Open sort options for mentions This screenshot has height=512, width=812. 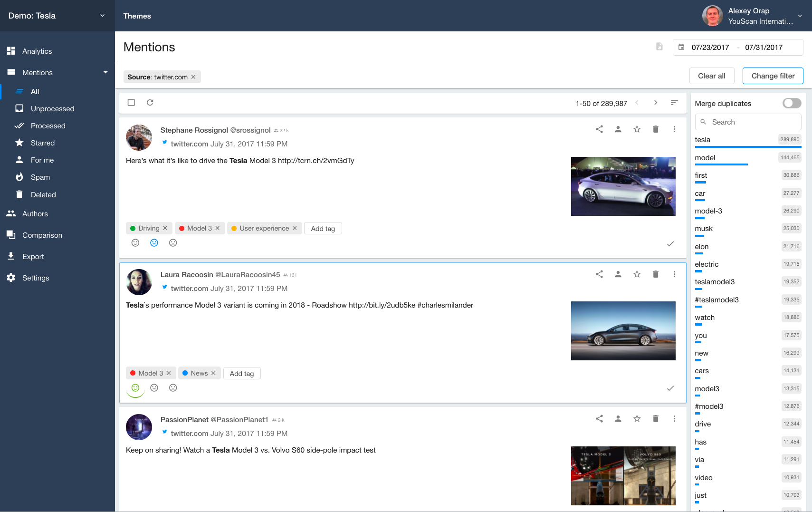[675, 102]
